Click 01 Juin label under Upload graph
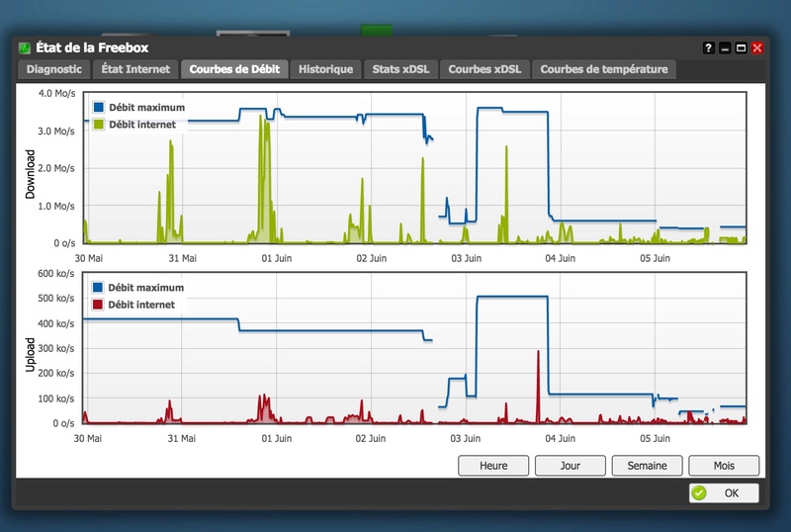 pos(277,438)
